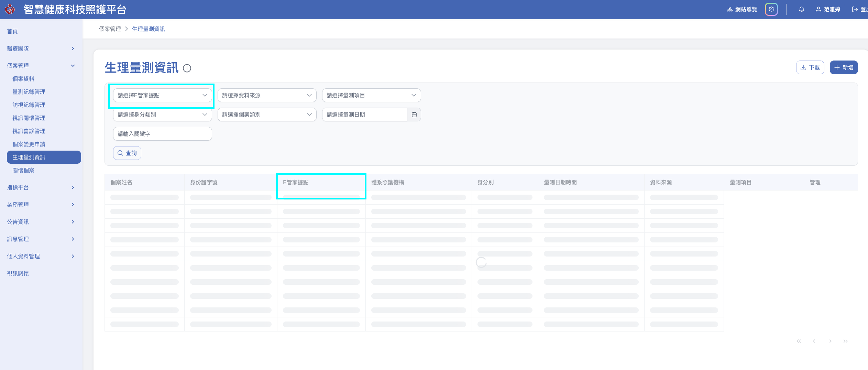Go to 首頁 in the sidebar
The image size is (868, 370).
click(x=12, y=31)
